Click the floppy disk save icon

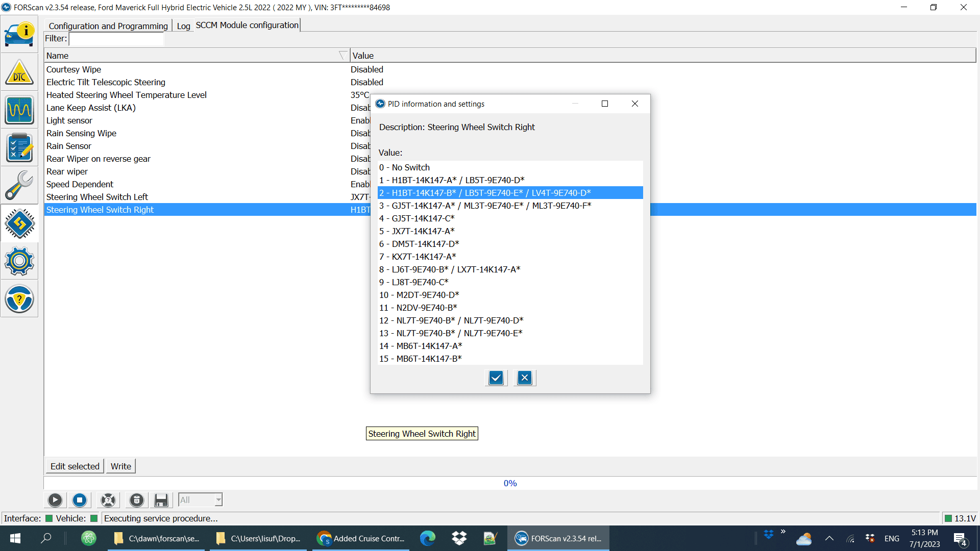[x=161, y=500]
